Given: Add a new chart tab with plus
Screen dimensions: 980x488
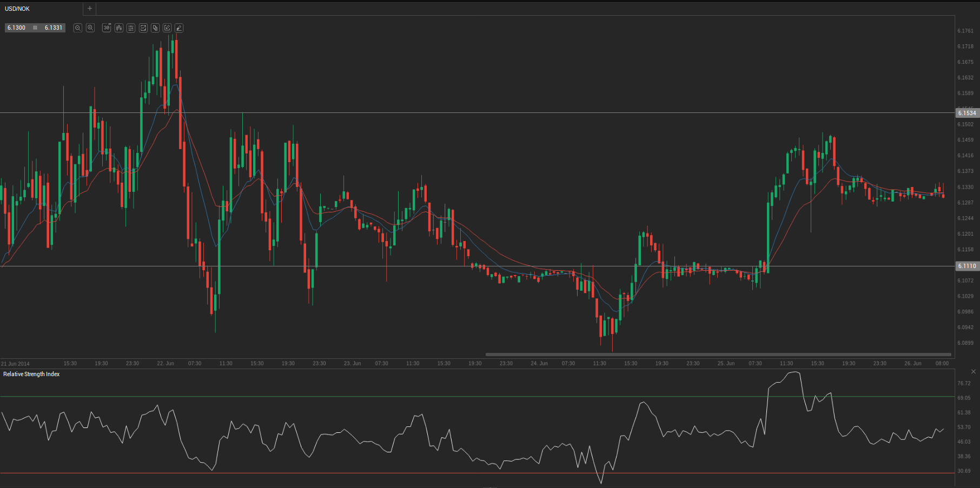Looking at the screenshot, I should click(x=90, y=9).
